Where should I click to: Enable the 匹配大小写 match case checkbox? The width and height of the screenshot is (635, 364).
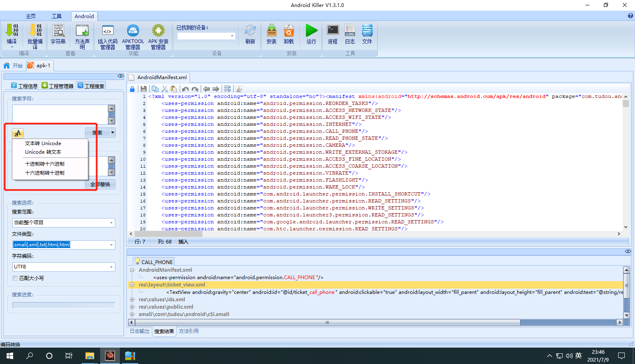[x=15, y=278]
